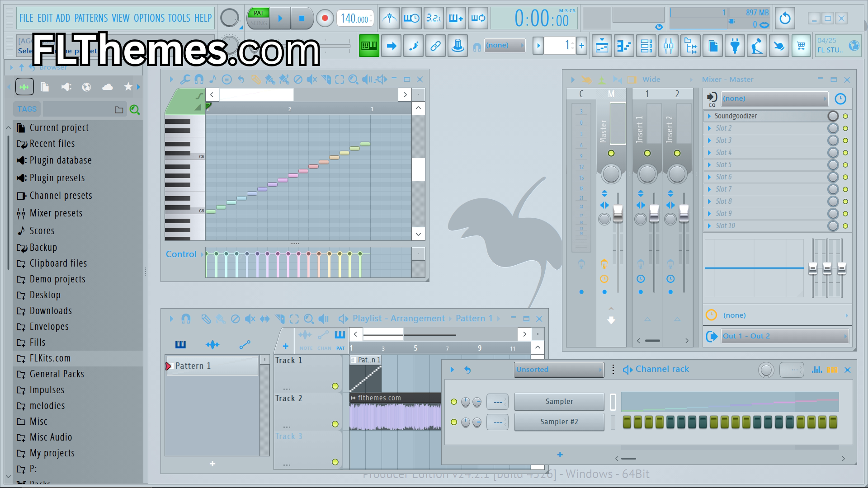Select the browser favorites star tab
The height and width of the screenshot is (488, 868).
(128, 87)
